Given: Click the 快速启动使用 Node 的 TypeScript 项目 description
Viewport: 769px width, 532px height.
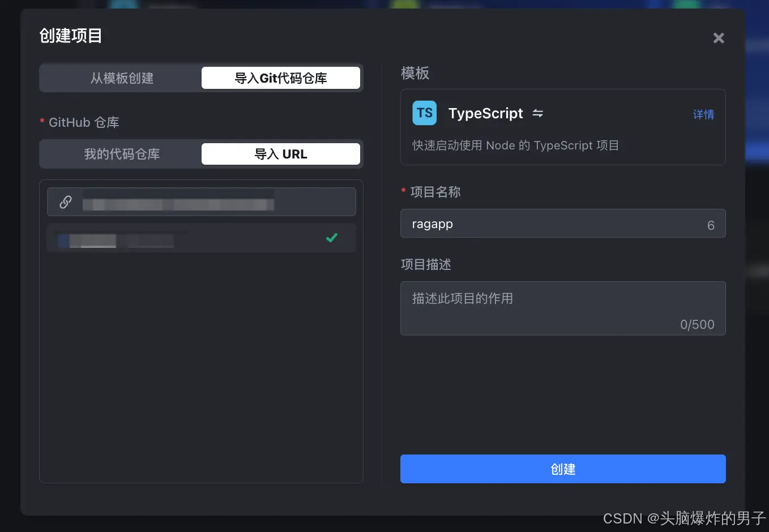Looking at the screenshot, I should pos(516,145).
